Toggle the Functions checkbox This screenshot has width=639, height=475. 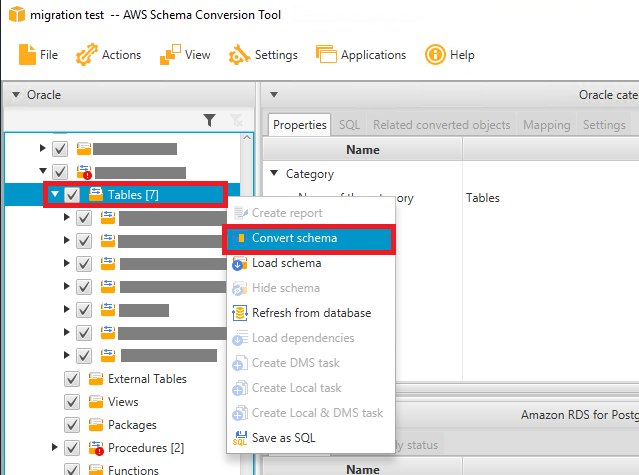point(72,470)
